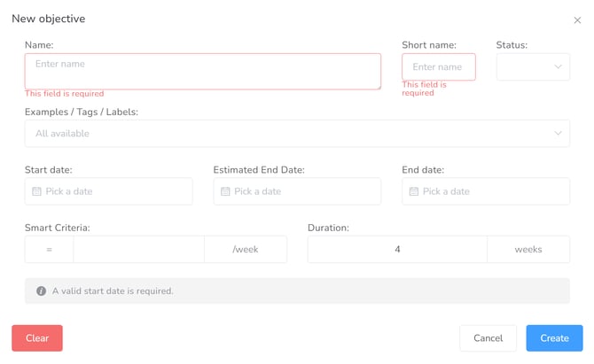Open the weeks unit selector for Duration
Viewport: 594px width, 364px height.
point(528,250)
